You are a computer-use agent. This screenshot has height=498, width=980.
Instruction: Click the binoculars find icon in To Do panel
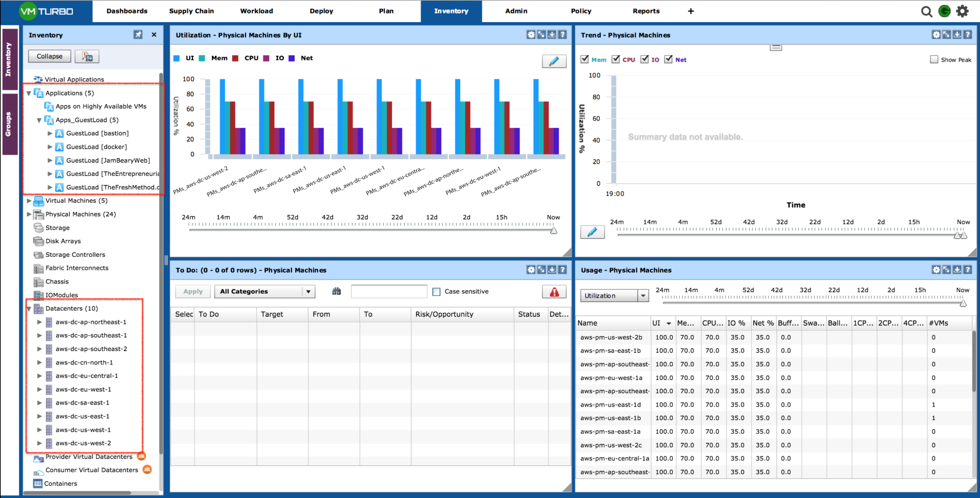point(336,291)
